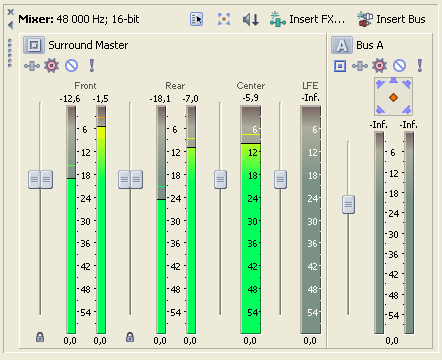Viewport: 442px width, 360px height.
Task: Click Insert Bus button
Action: click(x=391, y=19)
